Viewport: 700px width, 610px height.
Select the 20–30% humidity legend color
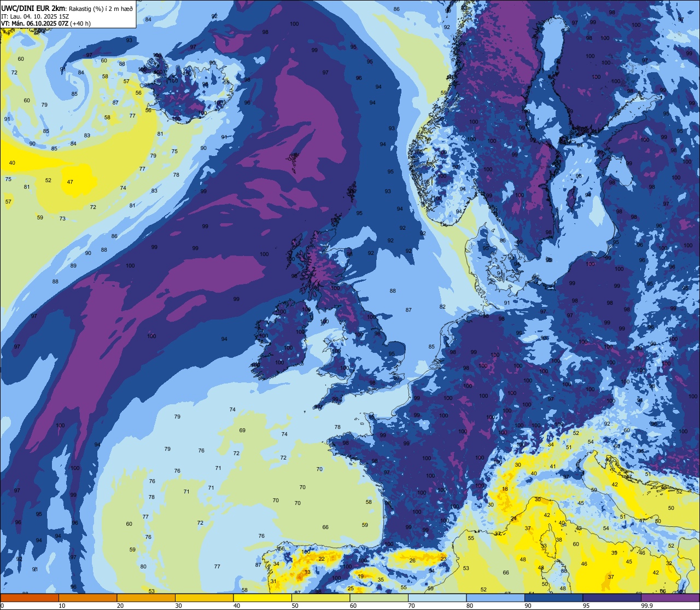(x=146, y=597)
